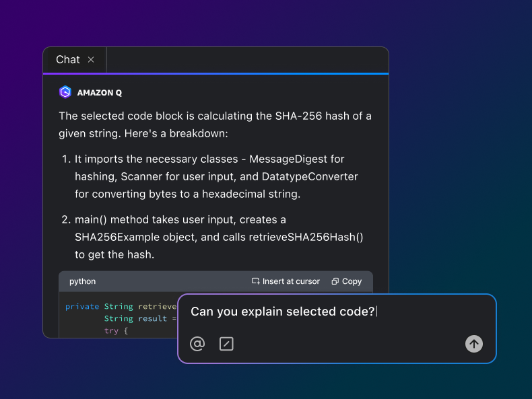
Task: Click Insert at cursor button
Action: tap(286, 281)
